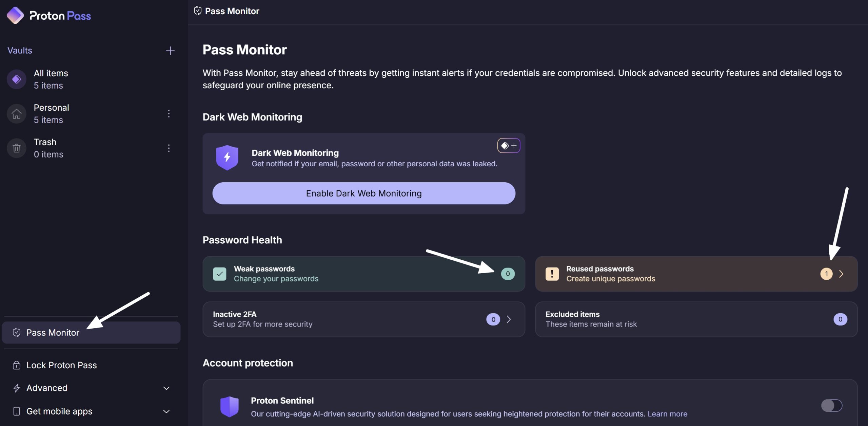Click the Weak passwords green checkmark
This screenshot has width=868, height=426.
click(x=219, y=274)
